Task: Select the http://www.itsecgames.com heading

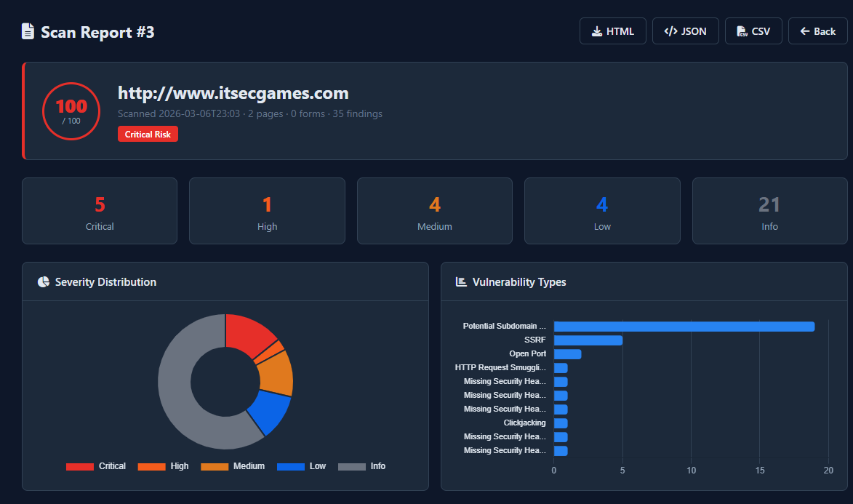Action: click(233, 93)
